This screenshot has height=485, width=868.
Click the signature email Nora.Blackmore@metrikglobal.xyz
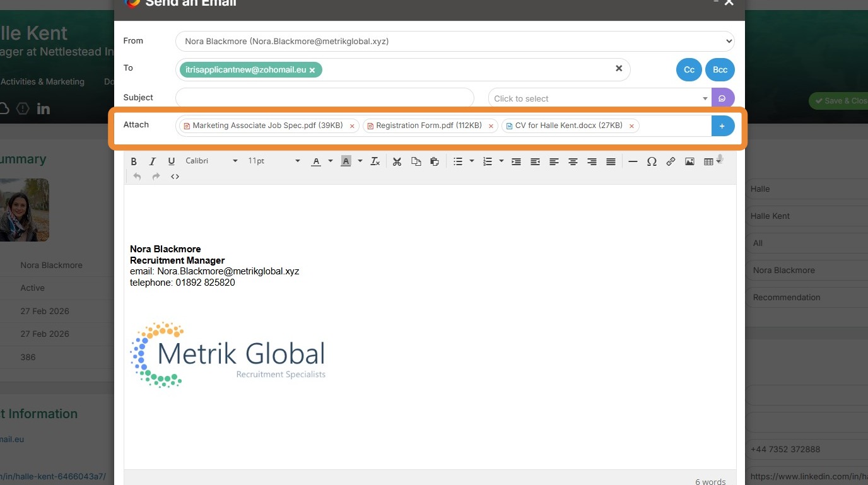coord(228,271)
